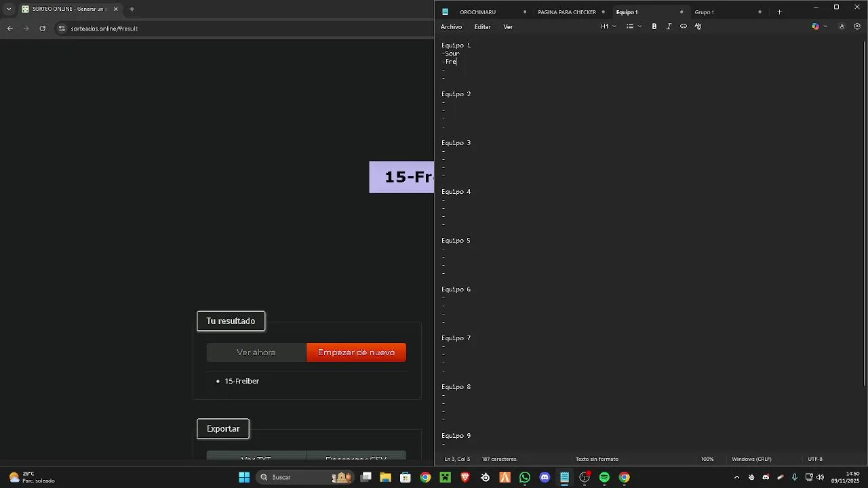868x488 pixels.
Task: Click the Notepad vertical scrollbar
Action: (865, 214)
